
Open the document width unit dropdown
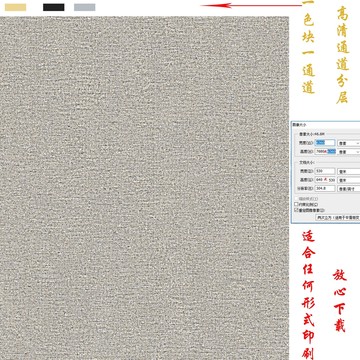(x=349, y=171)
